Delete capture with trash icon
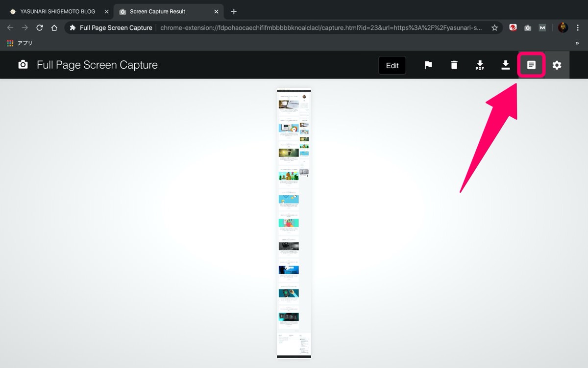 [x=454, y=65]
